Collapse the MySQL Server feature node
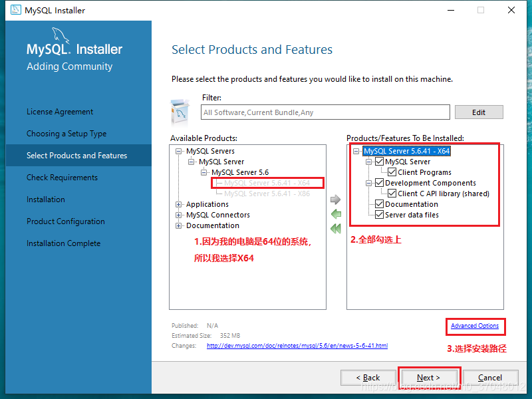Viewport: 532px width, 399px height. point(368,162)
